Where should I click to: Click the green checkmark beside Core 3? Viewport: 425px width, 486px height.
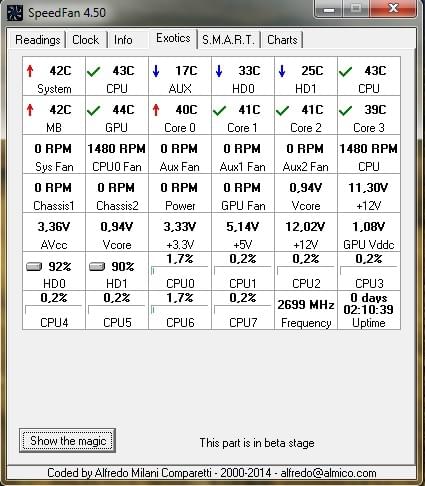[x=345, y=110]
